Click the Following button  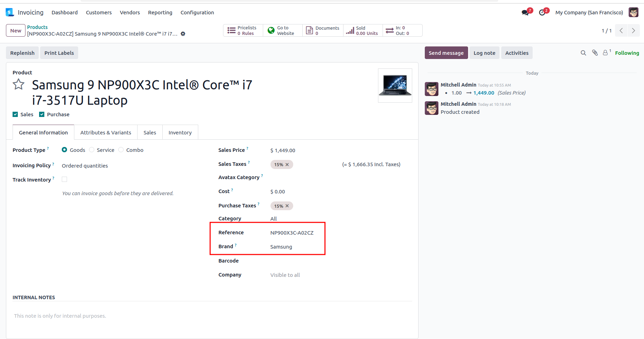click(x=627, y=53)
